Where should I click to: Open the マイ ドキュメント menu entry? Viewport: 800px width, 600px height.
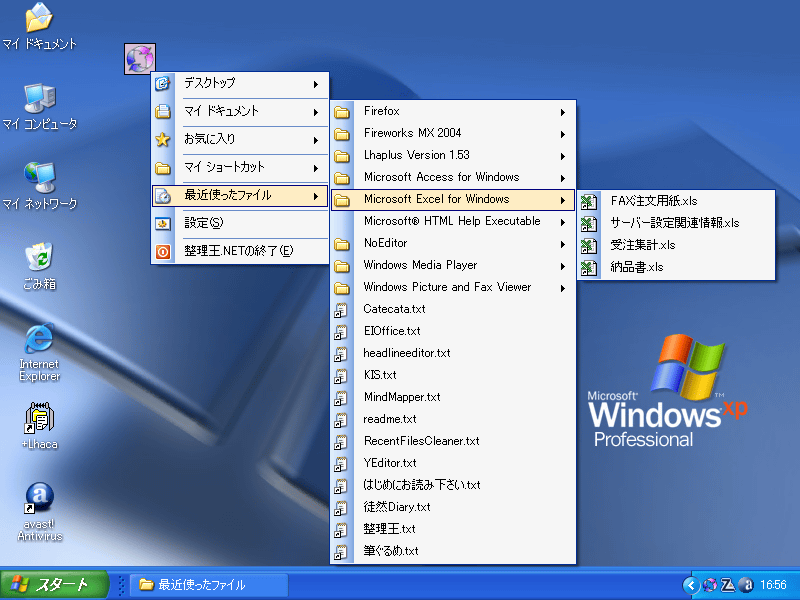pos(240,111)
